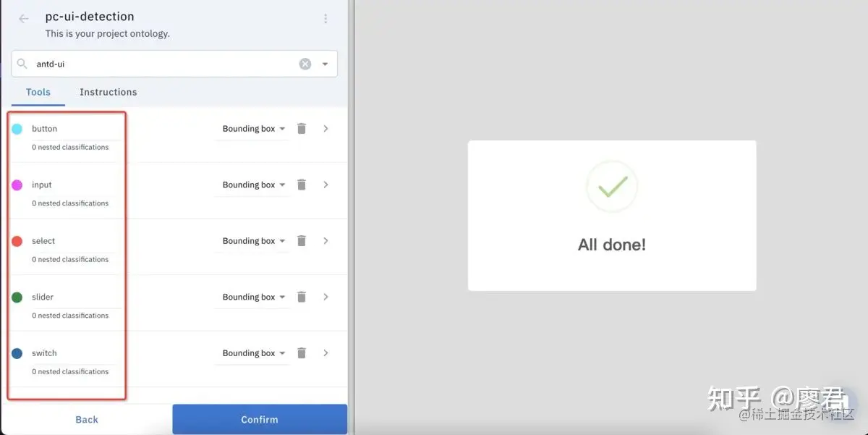Open Bounding box dropdown for button tool

pyautogui.click(x=253, y=129)
